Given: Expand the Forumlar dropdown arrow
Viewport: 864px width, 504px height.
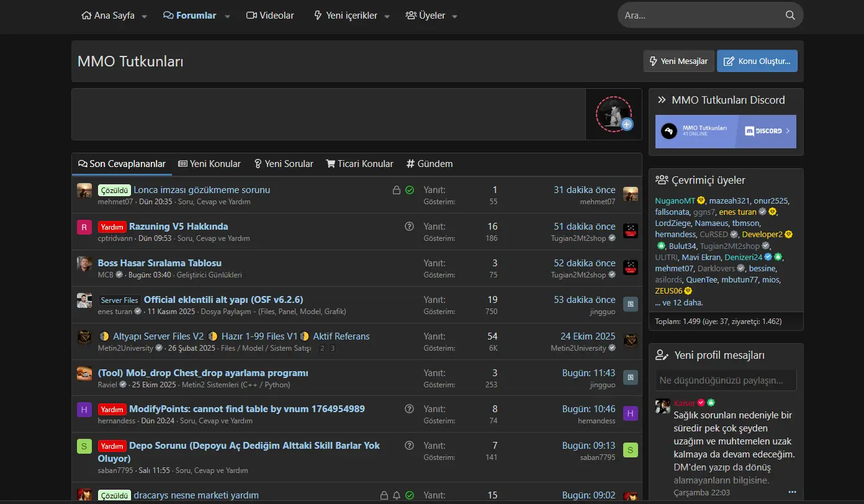Looking at the screenshot, I should [227, 16].
